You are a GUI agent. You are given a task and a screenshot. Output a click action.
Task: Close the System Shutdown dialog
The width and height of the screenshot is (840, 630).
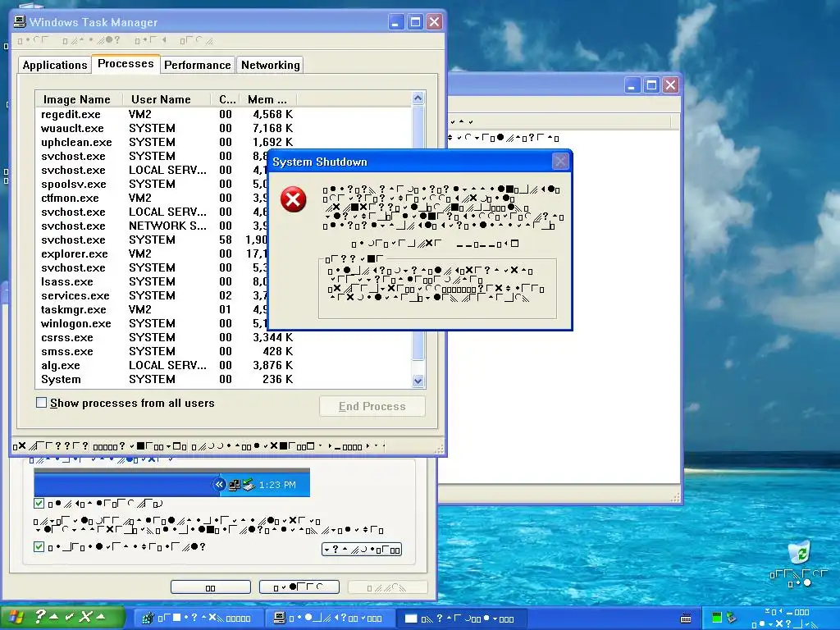(560, 162)
